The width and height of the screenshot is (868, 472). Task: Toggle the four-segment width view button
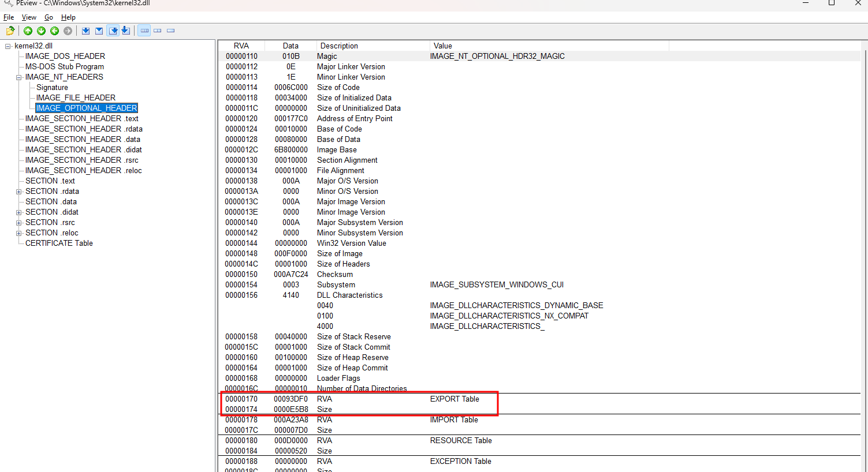click(x=144, y=31)
